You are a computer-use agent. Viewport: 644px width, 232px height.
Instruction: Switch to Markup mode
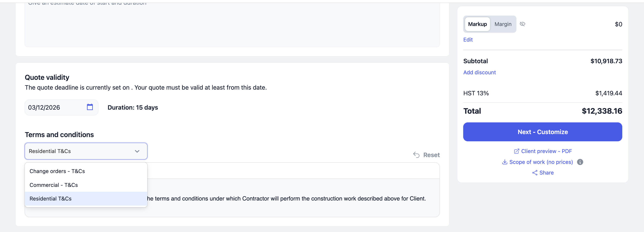477,24
